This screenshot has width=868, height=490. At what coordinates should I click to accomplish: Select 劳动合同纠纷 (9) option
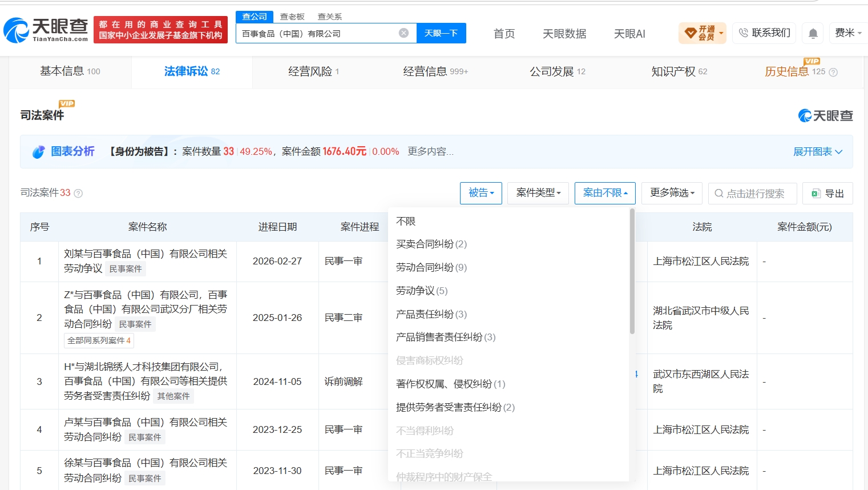(x=431, y=268)
